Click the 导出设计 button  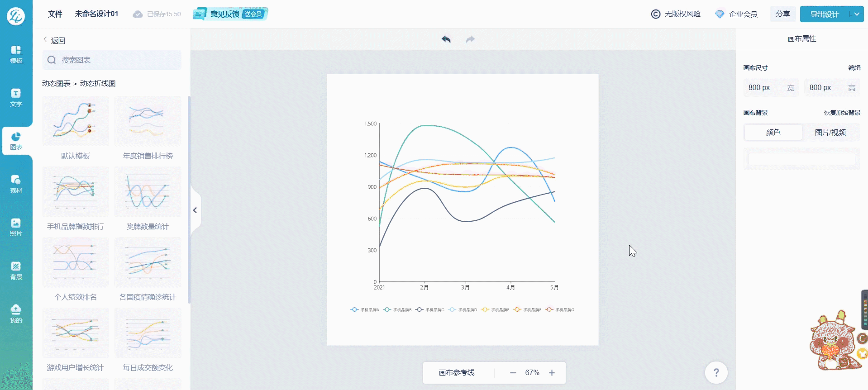(x=825, y=14)
